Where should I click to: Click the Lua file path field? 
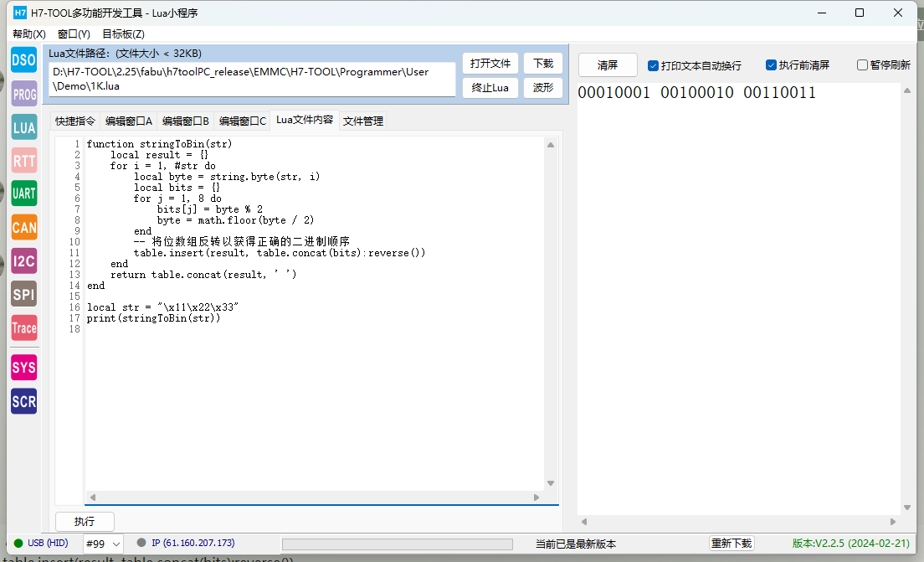252,79
